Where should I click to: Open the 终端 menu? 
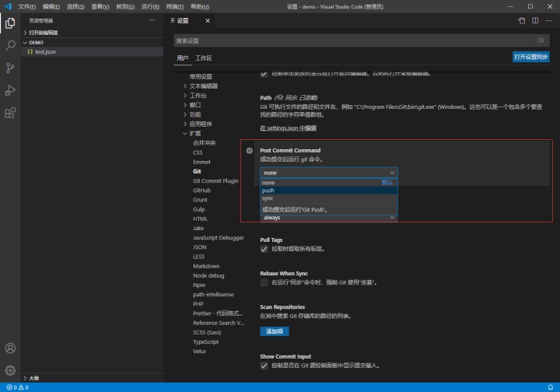[175, 6]
